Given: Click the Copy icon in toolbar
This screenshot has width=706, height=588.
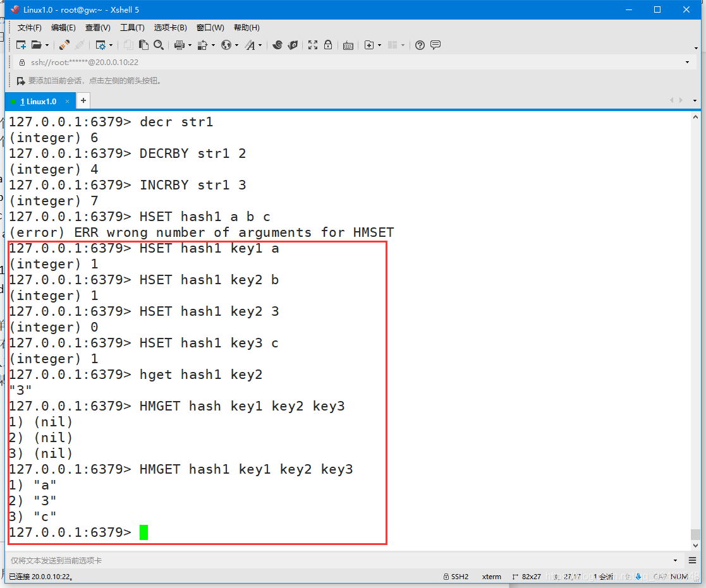Looking at the screenshot, I should (128, 45).
